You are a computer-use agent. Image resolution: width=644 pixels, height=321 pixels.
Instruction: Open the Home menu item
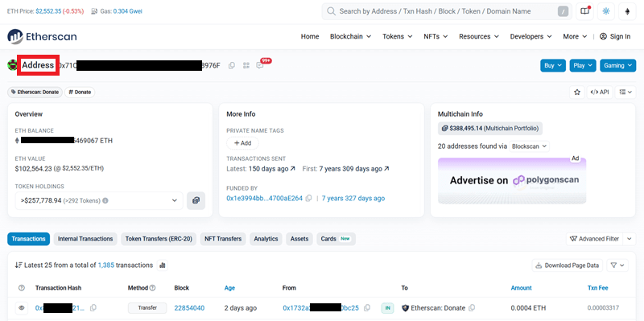pyautogui.click(x=310, y=36)
